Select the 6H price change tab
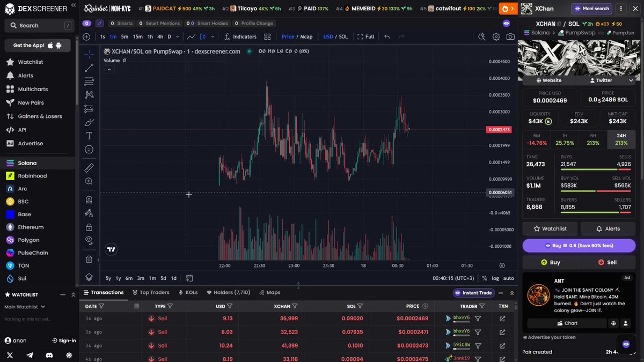Viewport: 644px width, 362px height. tap(593, 139)
